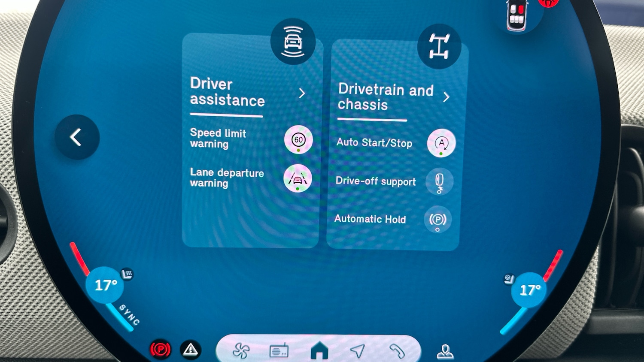The image size is (644, 362).
Task: Go to the home screen
Action: 319,351
